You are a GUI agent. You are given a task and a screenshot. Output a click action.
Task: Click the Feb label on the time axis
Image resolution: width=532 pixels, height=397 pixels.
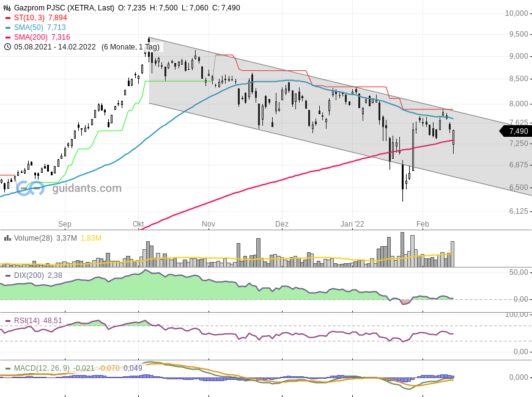[x=423, y=224]
